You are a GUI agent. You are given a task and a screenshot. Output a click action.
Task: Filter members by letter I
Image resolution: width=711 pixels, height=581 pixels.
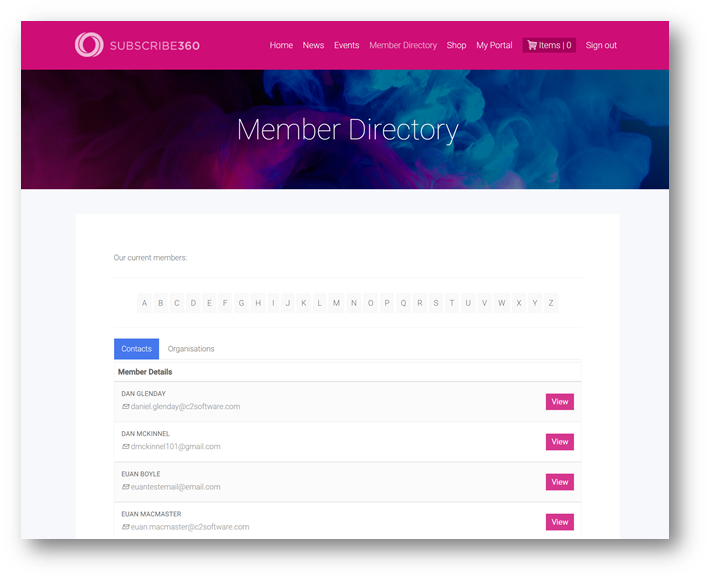point(273,303)
